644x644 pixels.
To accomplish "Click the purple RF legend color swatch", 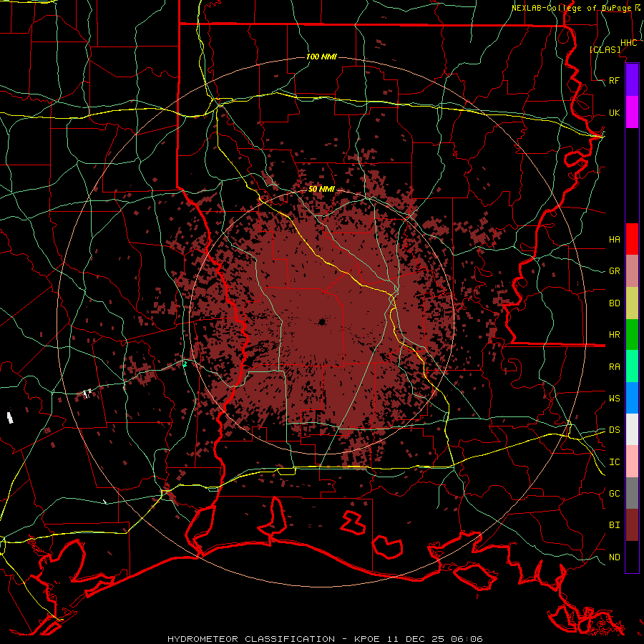I will [x=632, y=80].
